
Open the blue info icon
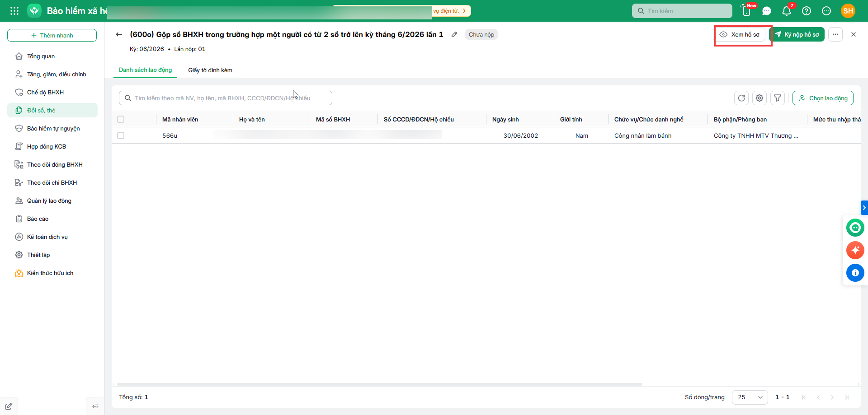tap(855, 273)
